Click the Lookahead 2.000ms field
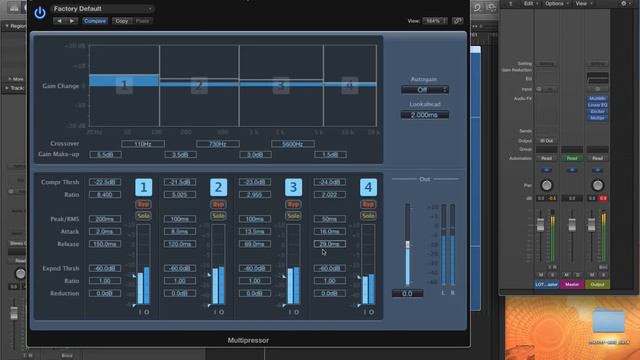 click(x=424, y=115)
